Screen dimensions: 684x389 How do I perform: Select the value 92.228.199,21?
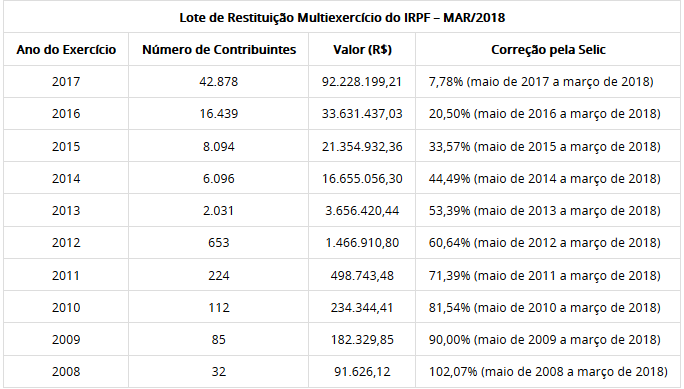(x=362, y=82)
